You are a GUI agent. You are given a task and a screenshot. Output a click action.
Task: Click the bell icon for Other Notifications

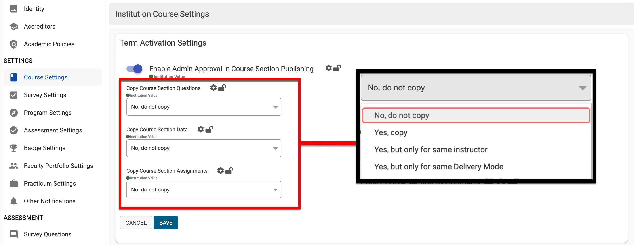(x=14, y=201)
